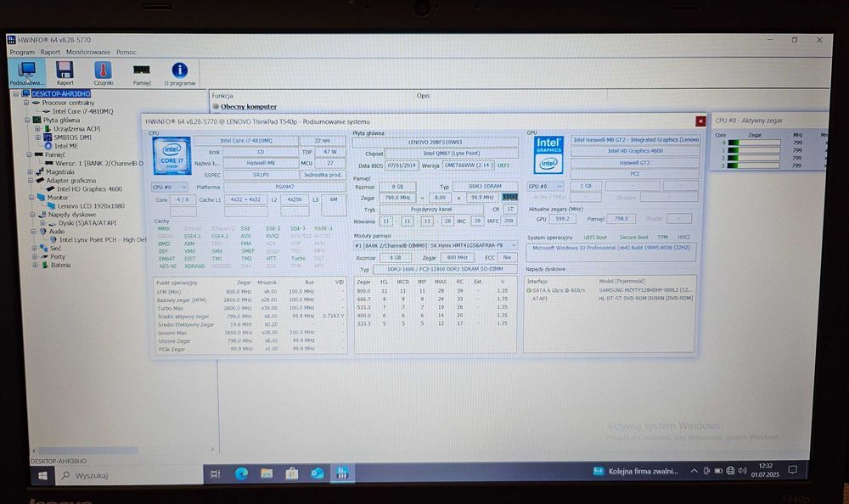The width and height of the screenshot is (849, 504).
Task: Open Microsoft Store from the taskbar
Action: 292,473
